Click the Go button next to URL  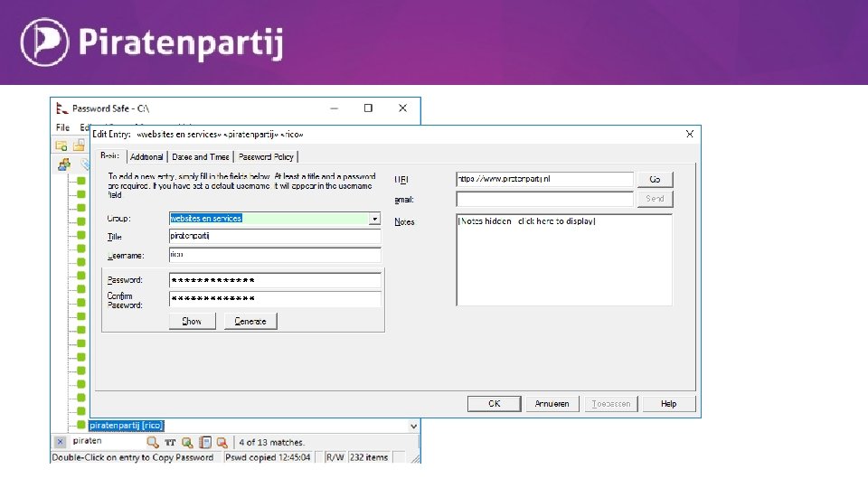[x=655, y=179]
